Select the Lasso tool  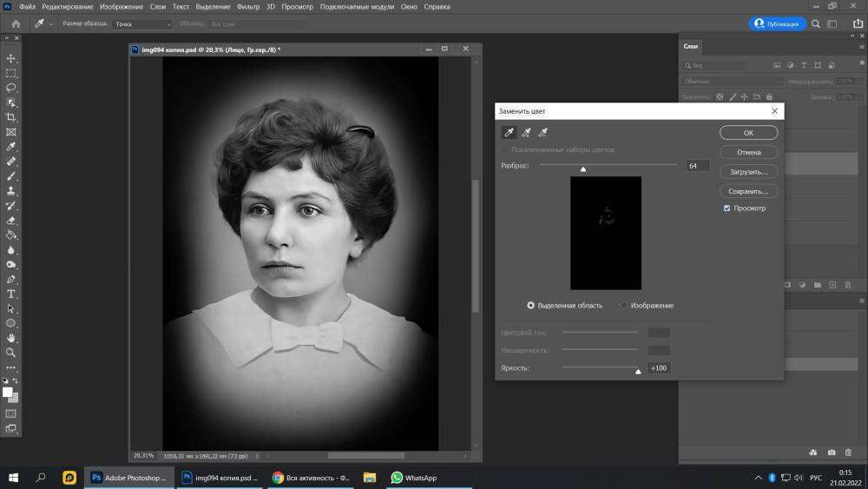point(11,88)
